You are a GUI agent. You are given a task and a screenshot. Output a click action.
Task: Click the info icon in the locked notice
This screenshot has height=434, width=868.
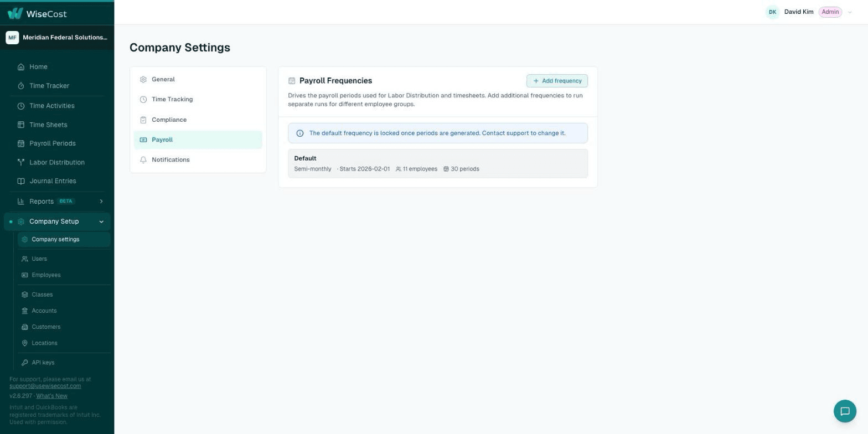(x=300, y=133)
